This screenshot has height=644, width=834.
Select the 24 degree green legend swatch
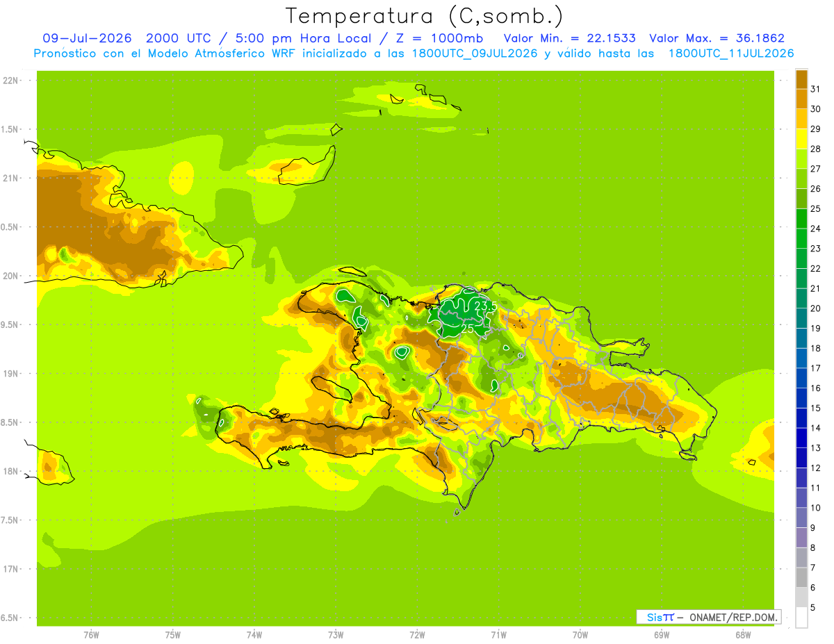point(801,219)
